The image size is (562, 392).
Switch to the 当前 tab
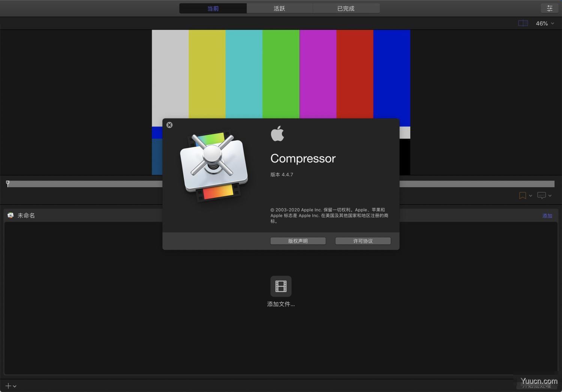pos(213,8)
